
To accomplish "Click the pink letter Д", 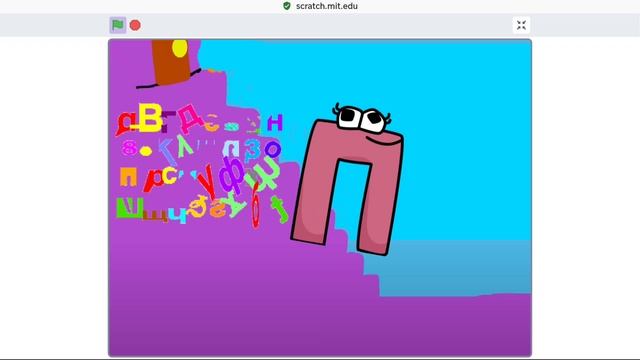I will 189,119.
